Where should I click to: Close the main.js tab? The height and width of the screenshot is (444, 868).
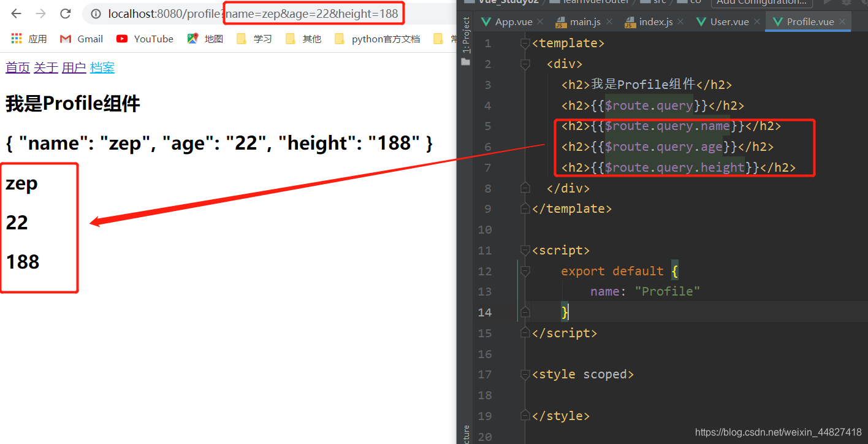(x=611, y=22)
